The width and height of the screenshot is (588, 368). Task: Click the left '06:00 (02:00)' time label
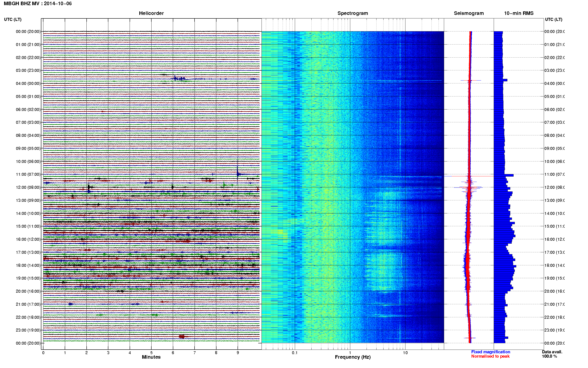(28, 109)
